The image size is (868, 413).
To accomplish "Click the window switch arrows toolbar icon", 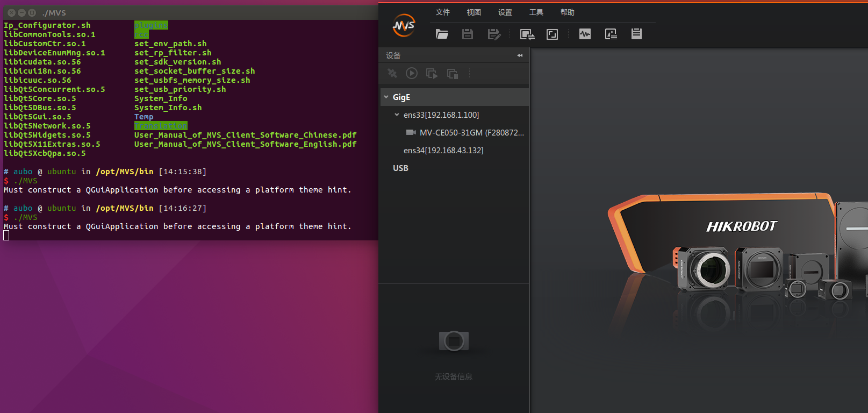I will 527,34.
